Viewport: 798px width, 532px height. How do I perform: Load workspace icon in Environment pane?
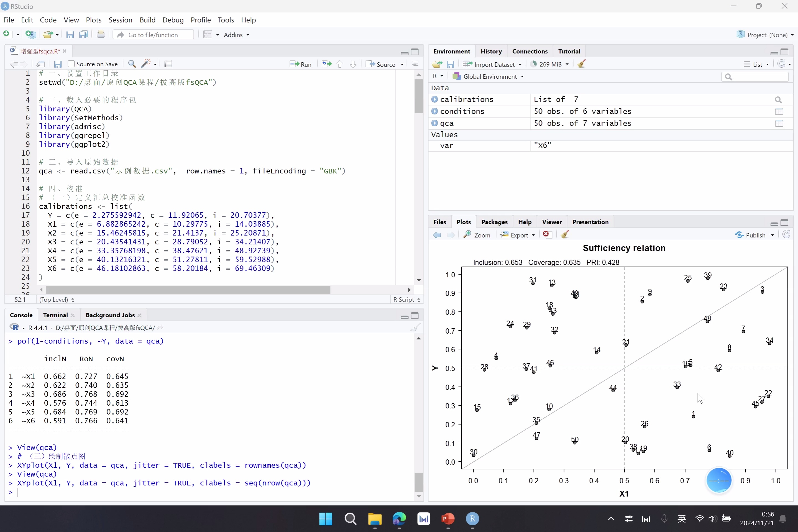pos(437,64)
